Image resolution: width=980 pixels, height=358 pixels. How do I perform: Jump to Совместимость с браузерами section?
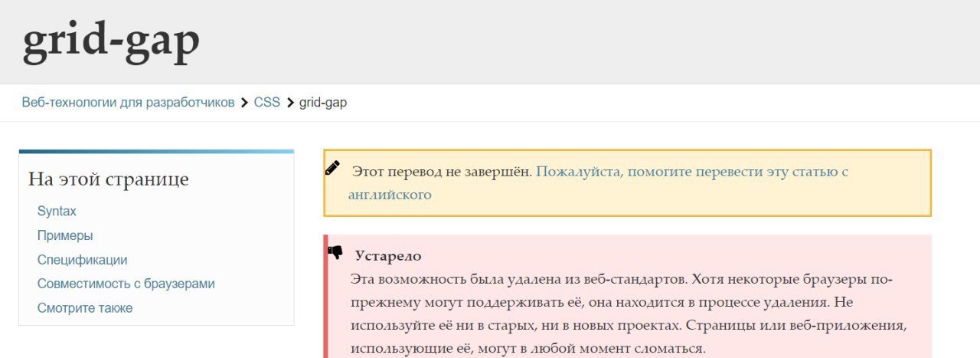126,284
